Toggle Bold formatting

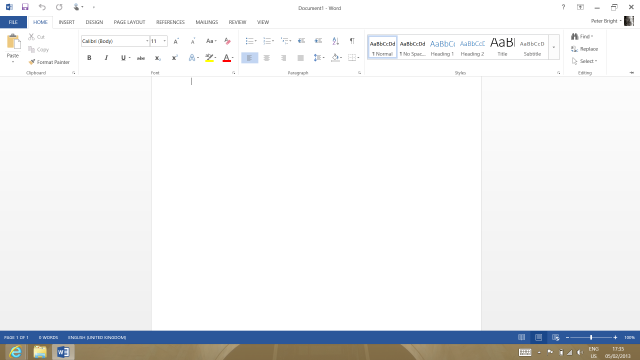(89, 58)
